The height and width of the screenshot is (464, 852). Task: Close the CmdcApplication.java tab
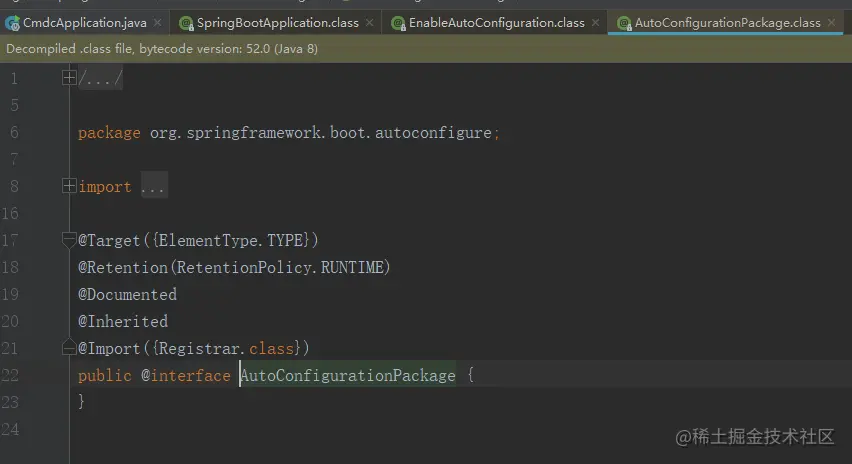(x=157, y=23)
